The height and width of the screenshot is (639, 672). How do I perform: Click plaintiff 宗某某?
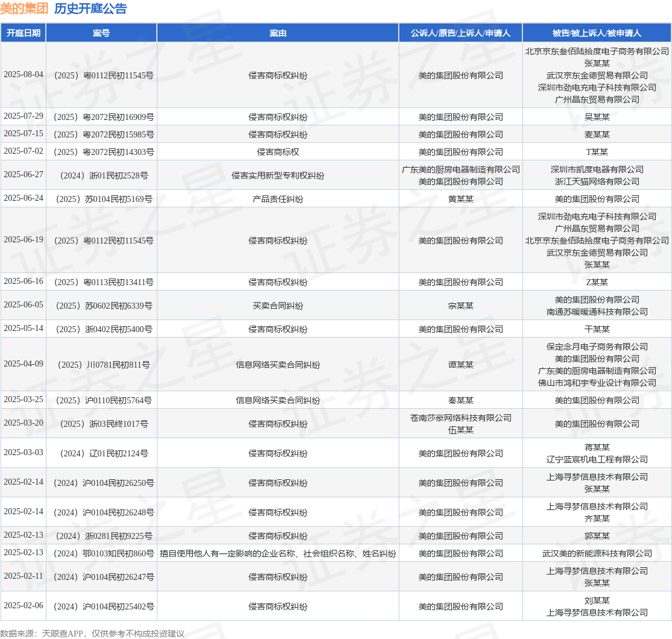[461, 306]
